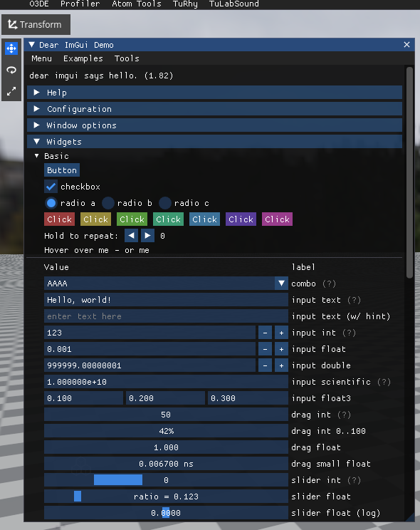Click the float3 field showing 0.200
Image resolution: width=420 pixels, height=530 pixels.
click(166, 398)
